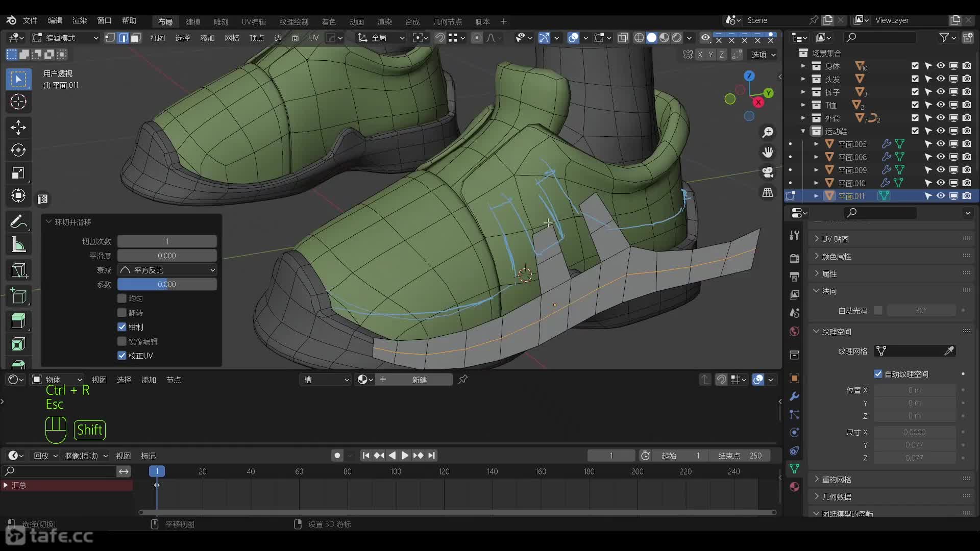Click the zoom view magnifier icon
The width and height of the screenshot is (980, 551).
pyautogui.click(x=768, y=133)
